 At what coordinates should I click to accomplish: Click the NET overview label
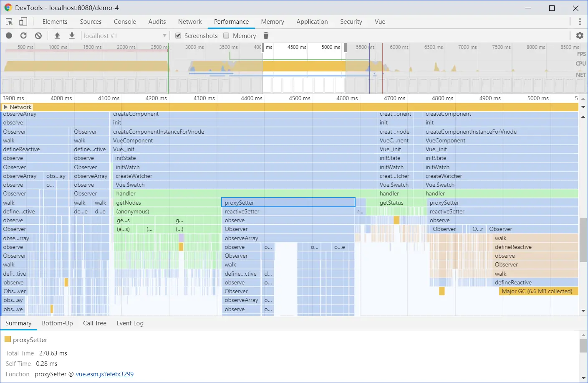click(581, 75)
